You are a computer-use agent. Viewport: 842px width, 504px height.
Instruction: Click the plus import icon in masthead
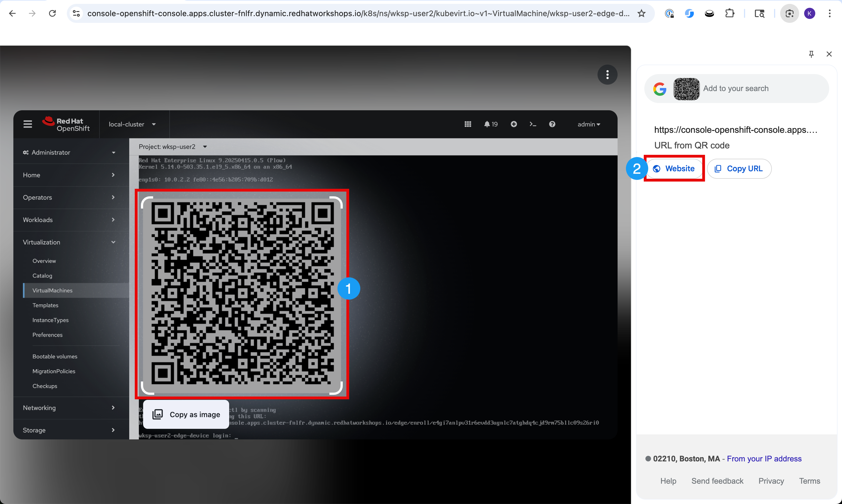pos(514,124)
